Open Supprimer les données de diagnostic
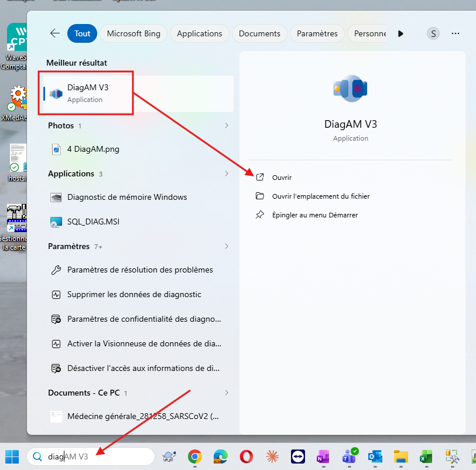 138,294
